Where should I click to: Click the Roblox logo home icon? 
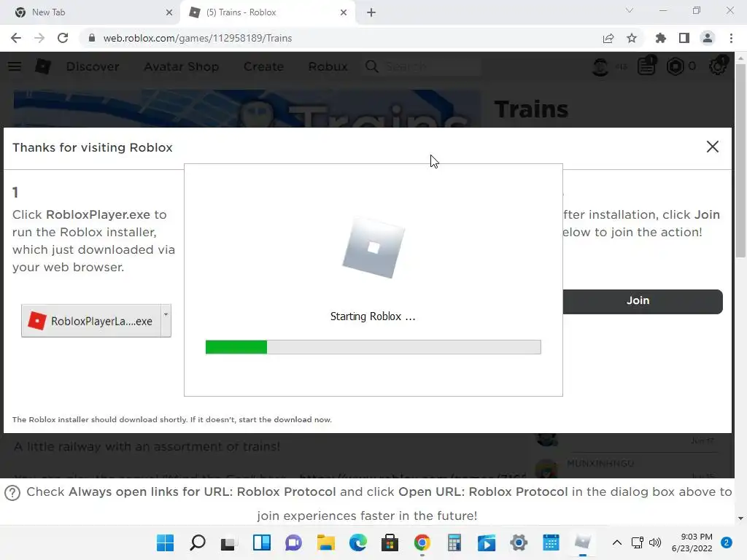point(43,66)
